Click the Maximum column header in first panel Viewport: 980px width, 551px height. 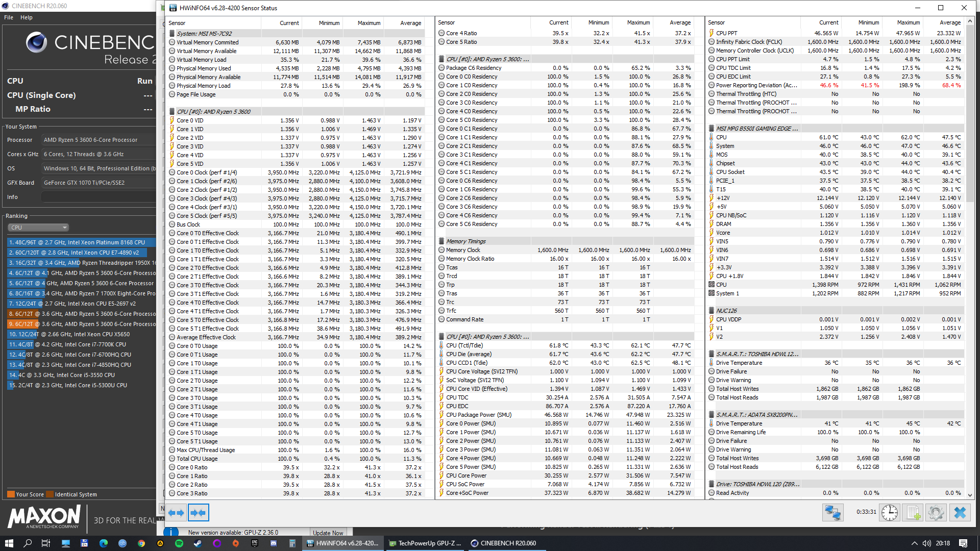coord(363,23)
